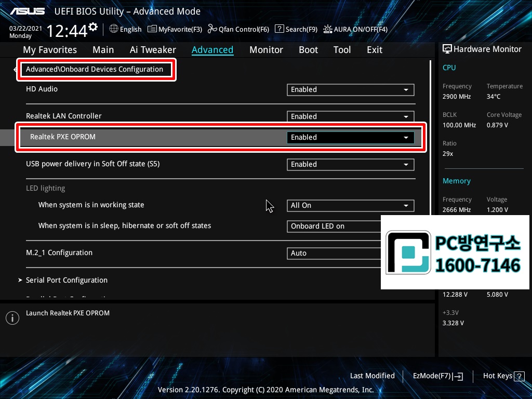Open sleep state LED dropdown showing Onboard LED on
This screenshot has height=399, width=532.
tap(334, 227)
